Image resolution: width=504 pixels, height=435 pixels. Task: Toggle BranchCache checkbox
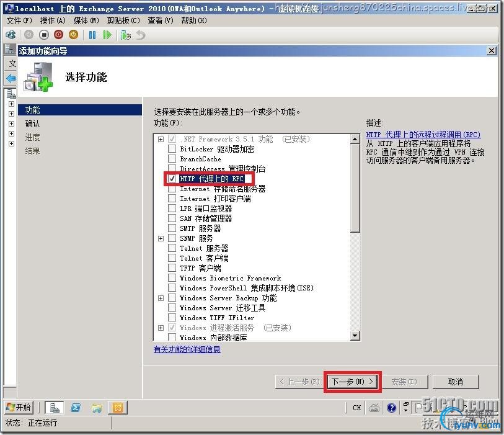172,159
